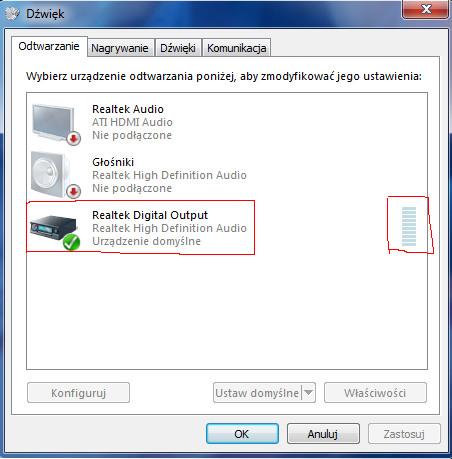Expand the Ustaw domyślne dropdown arrow
This screenshot has height=459, width=452.
click(x=309, y=392)
